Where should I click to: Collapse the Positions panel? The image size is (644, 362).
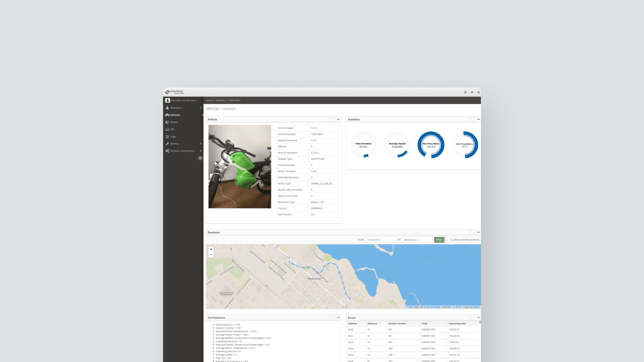[x=479, y=232]
